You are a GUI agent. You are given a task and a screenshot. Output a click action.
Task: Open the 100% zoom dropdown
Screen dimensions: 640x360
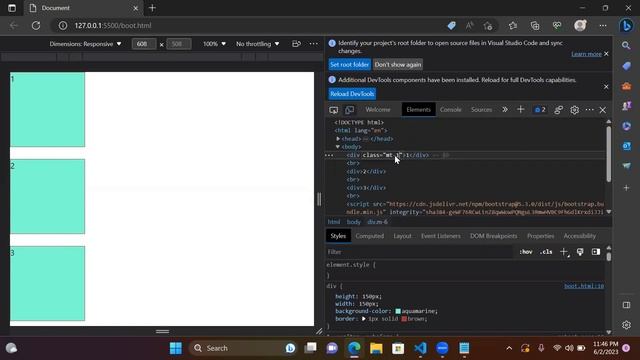(x=214, y=44)
